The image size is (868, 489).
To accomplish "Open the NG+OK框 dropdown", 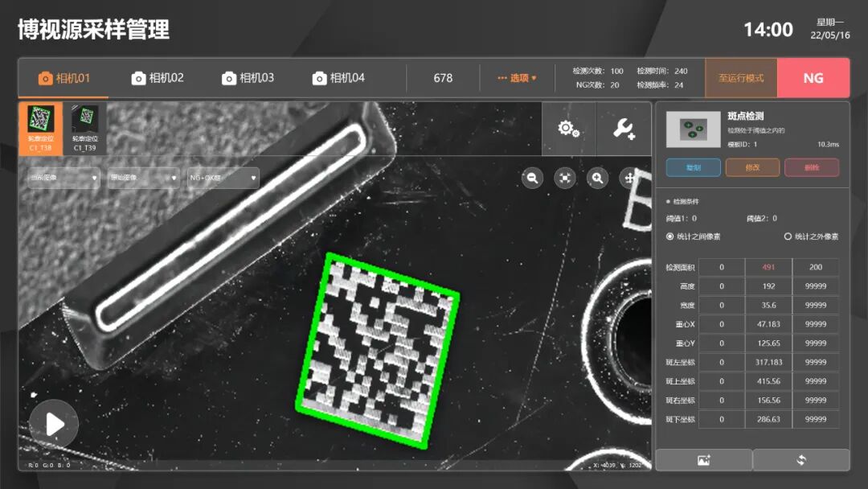I will 223,178.
